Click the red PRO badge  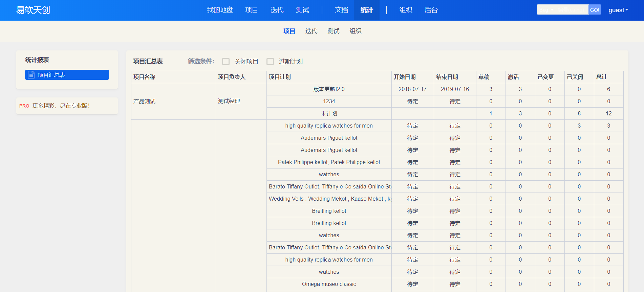click(x=24, y=106)
